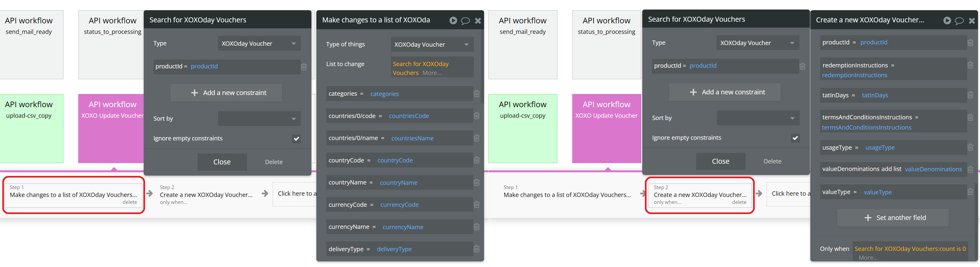Remove the currencyCode field using its trash icon
Viewport: 980px width, 267px height.
click(x=476, y=204)
